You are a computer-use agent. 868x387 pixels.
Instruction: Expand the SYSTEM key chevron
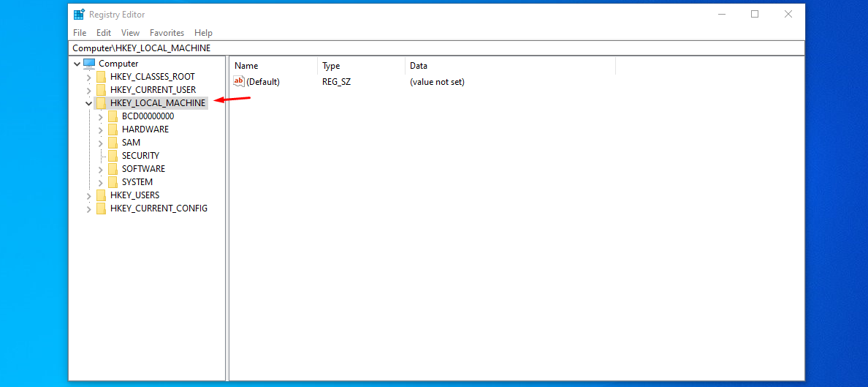pos(100,182)
